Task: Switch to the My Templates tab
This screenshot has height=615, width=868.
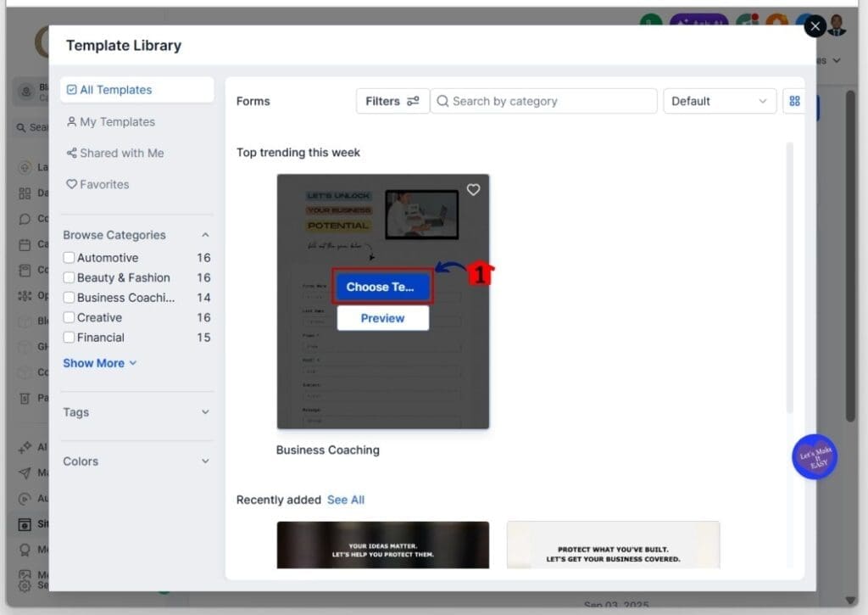Action: [x=111, y=121]
